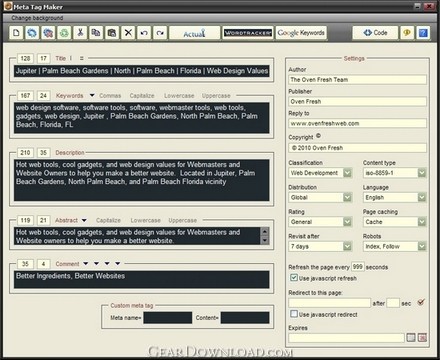This screenshot has width=440, height=360.
Task: Check Use javascript redirect
Action: click(294, 314)
